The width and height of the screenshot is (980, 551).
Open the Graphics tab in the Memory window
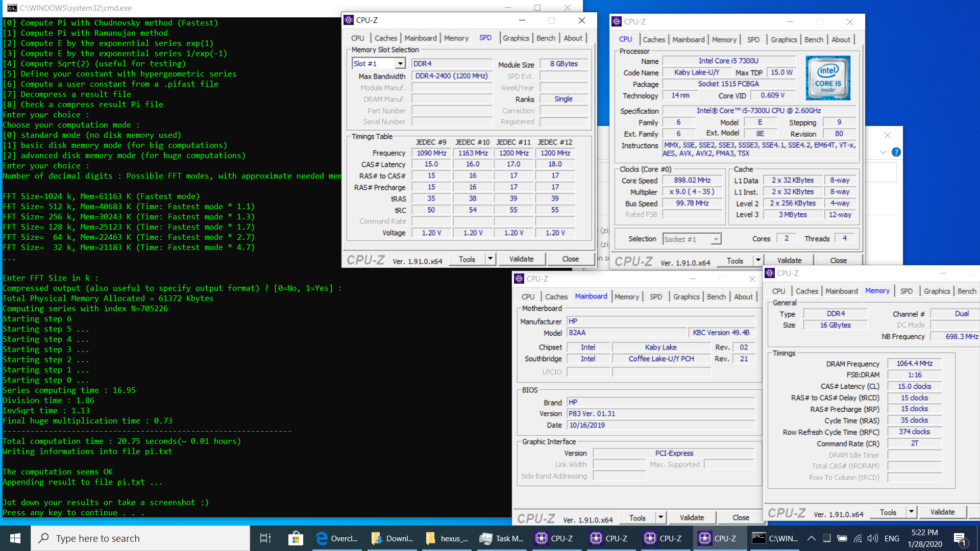[x=937, y=291]
